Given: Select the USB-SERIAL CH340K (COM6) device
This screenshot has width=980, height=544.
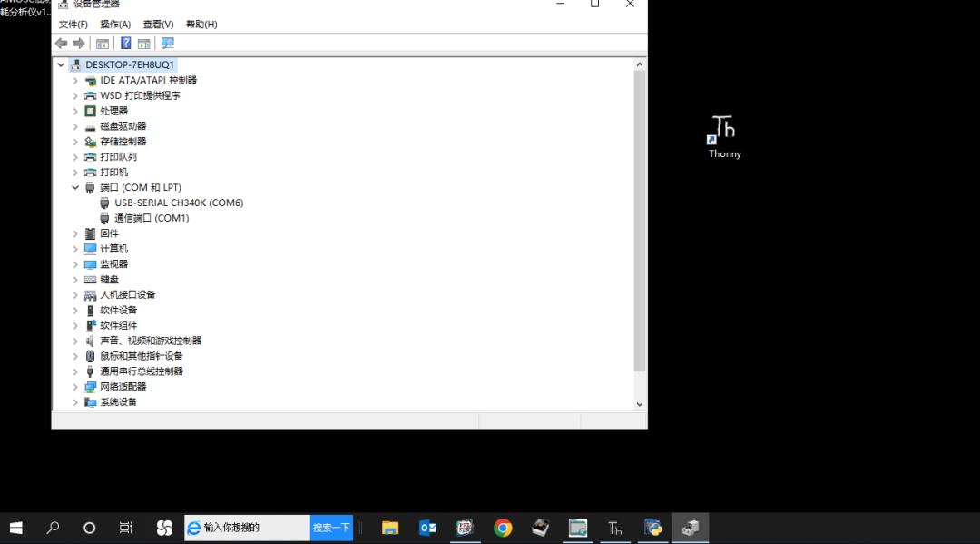Looking at the screenshot, I should (x=179, y=203).
